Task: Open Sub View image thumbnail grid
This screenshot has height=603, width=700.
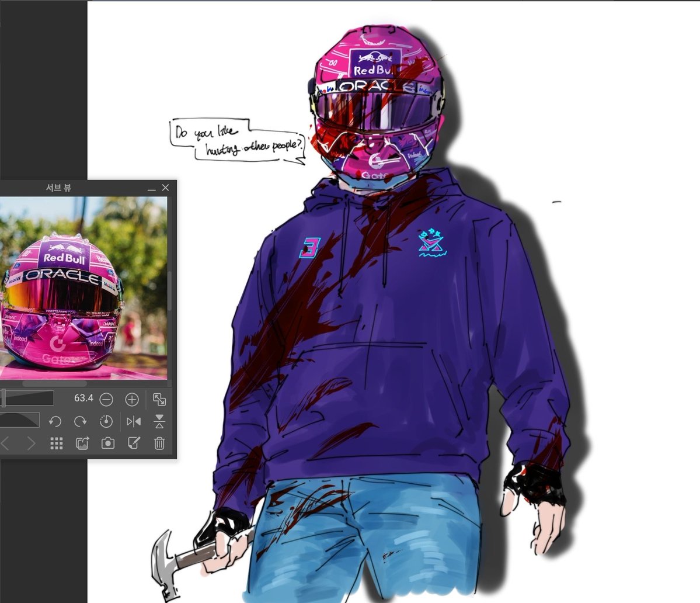Action: click(x=56, y=443)
